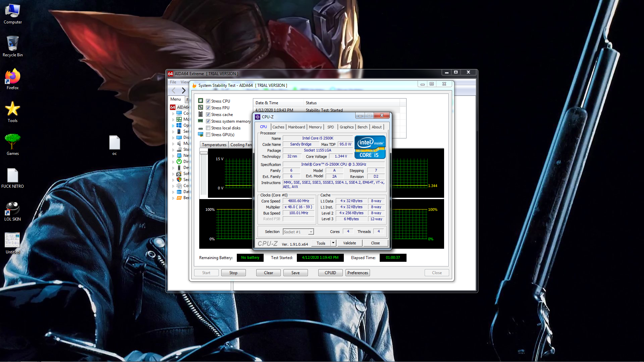Viewport: 644px width, 362px height.
Task: Click the Stop button
Action: 233,273
